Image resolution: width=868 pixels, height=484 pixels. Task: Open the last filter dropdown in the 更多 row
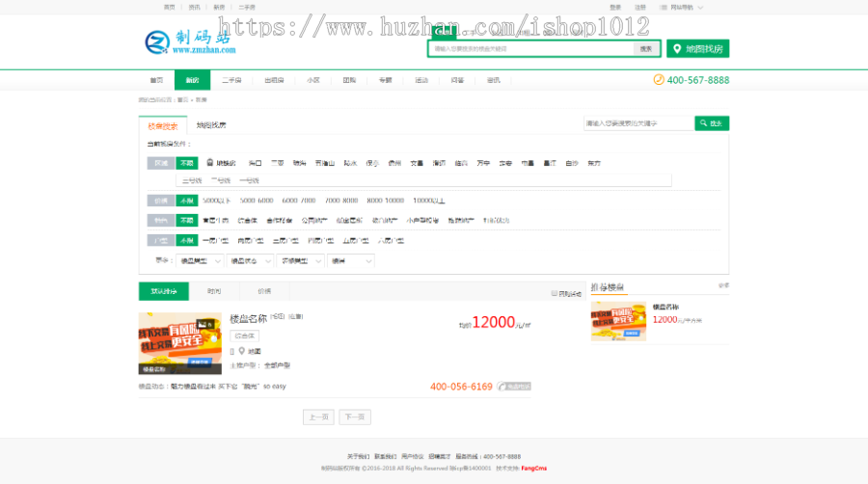pyautogui.click(x=351, y=261)
